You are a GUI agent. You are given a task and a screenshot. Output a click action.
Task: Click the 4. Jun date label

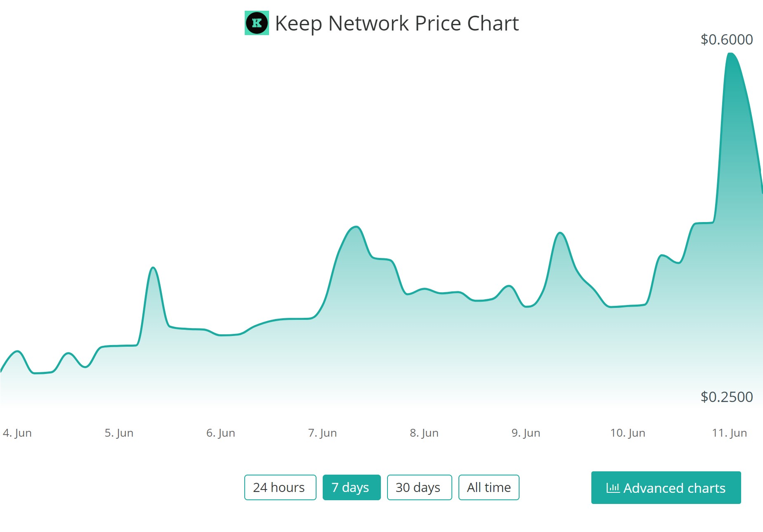(x=17, y=433)
